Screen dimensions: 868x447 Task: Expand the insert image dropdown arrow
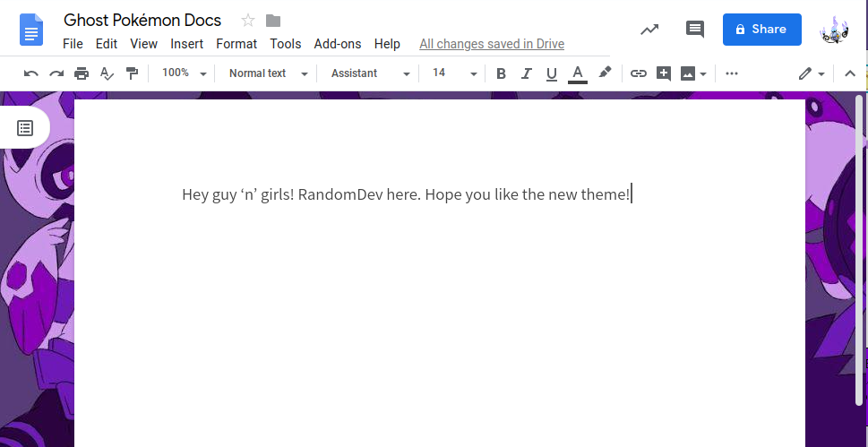pos(703,73)
